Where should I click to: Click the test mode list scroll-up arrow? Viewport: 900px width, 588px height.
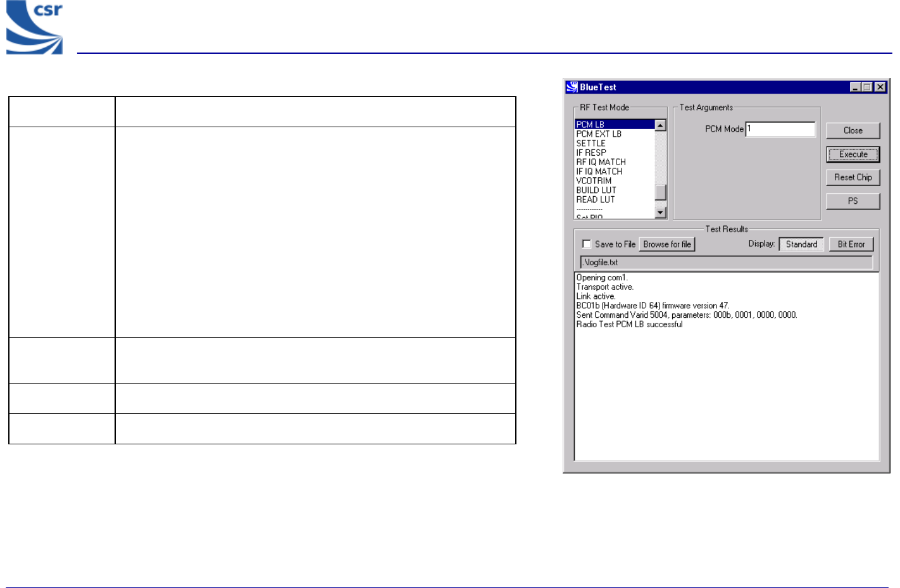[660, 125]
